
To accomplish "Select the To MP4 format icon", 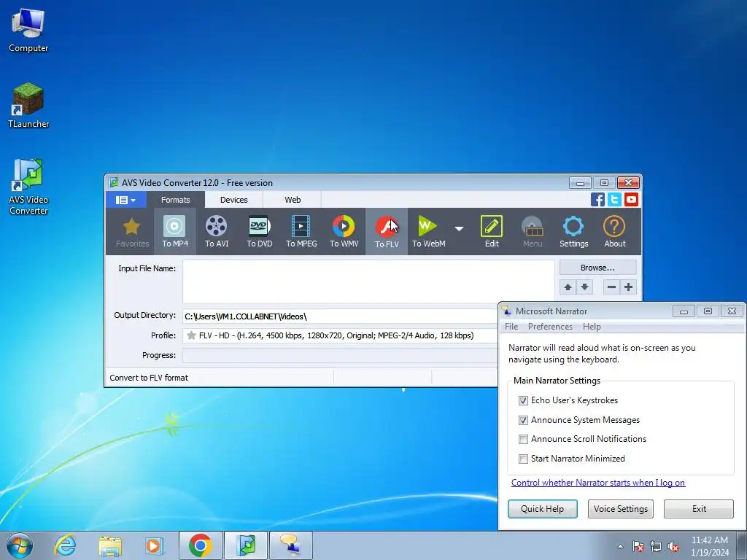I will pos(175,231).
